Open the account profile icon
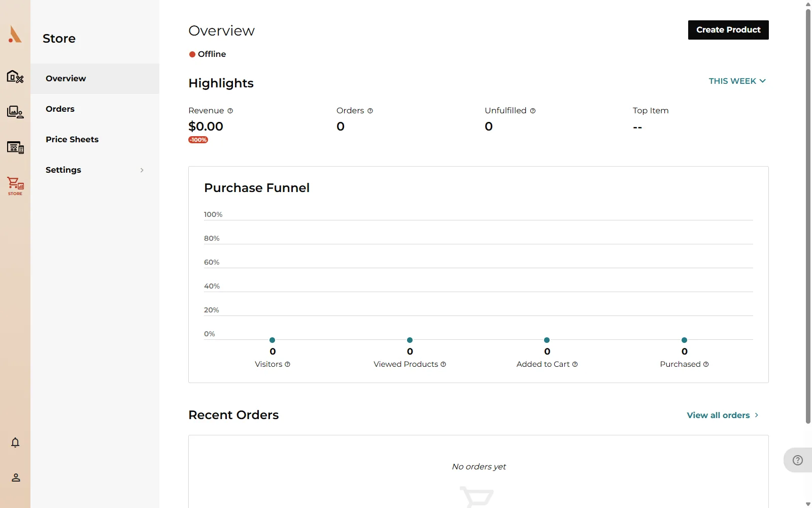This screenshot has height=508, width=812. point(16,478)
